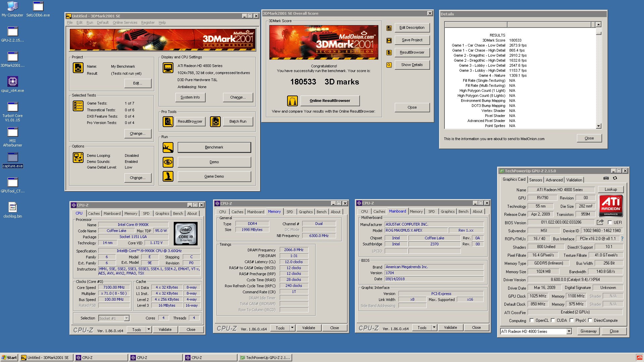Viewport: 644px width, 362px height.
Task: Click the System Info button
Action: (190, 97)
